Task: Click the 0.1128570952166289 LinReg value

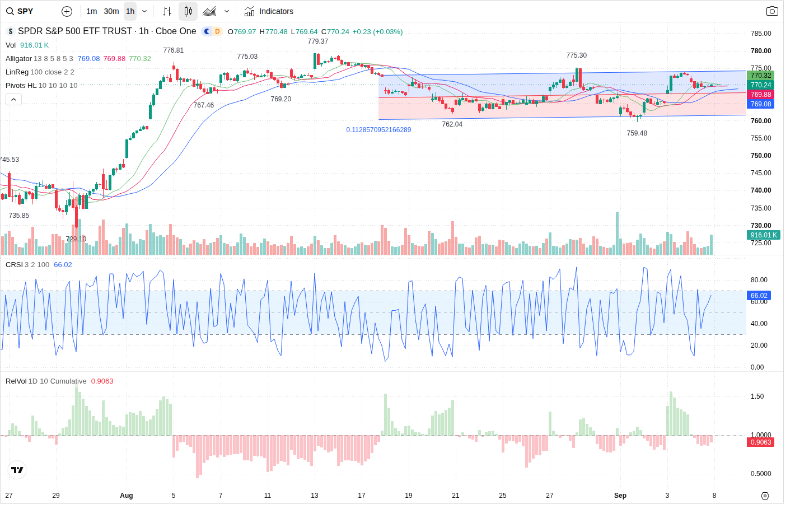Action: [x=378, y=130]
